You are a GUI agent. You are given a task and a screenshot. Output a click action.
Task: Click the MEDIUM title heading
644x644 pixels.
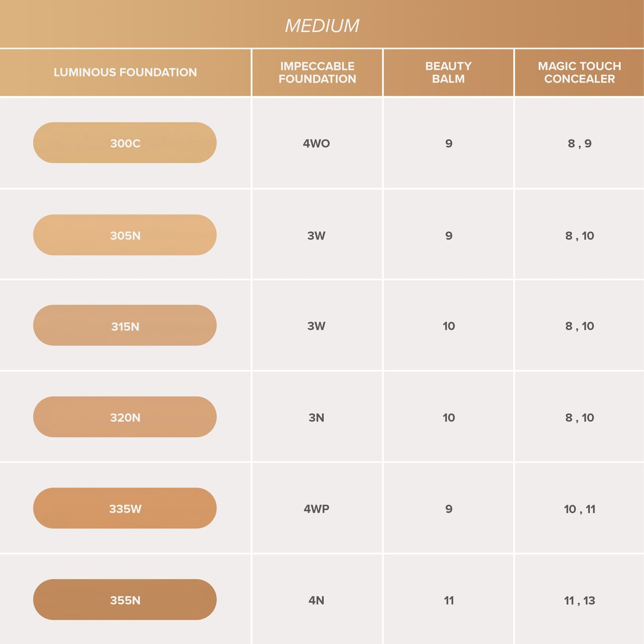322,25
